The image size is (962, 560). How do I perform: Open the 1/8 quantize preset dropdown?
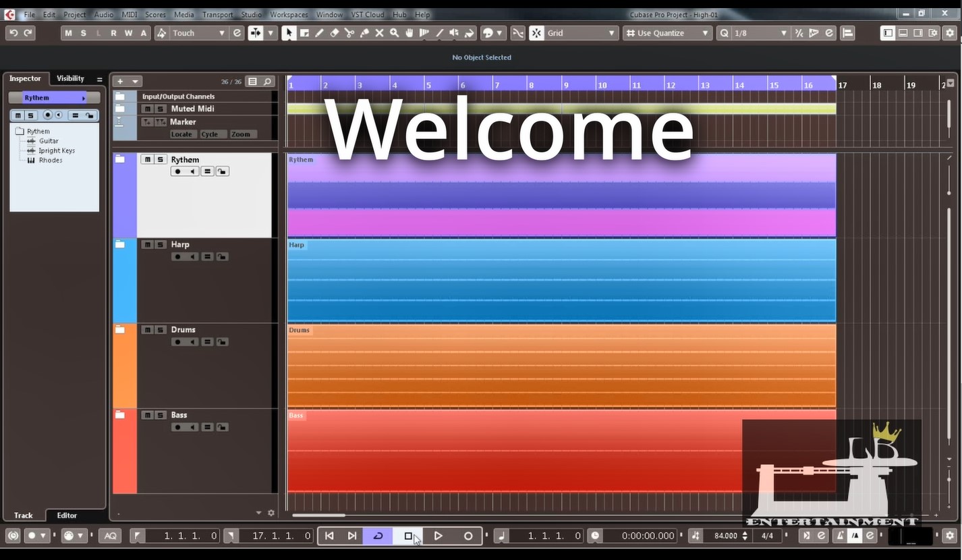[x=783, y=32]
